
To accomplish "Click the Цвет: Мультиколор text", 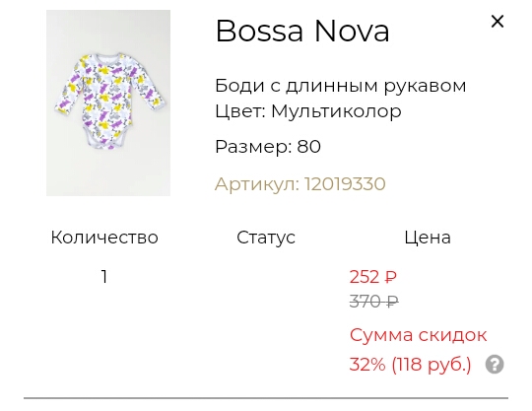I will pos(308,111).
